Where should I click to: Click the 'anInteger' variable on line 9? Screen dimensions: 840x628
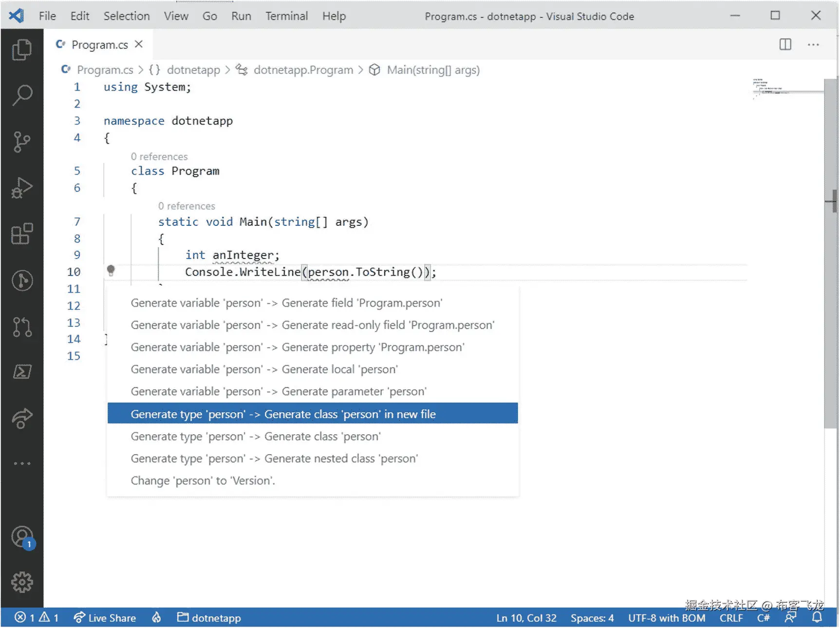pos(243,255)
